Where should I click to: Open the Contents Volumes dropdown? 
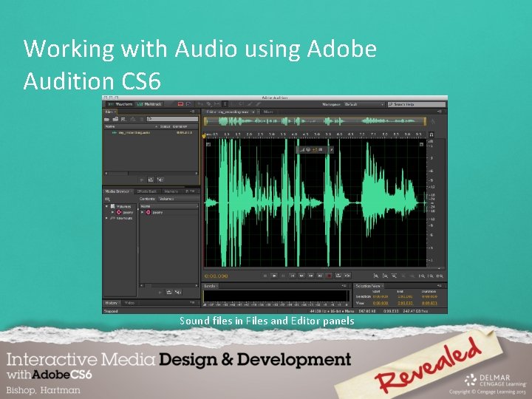[178, 199]
